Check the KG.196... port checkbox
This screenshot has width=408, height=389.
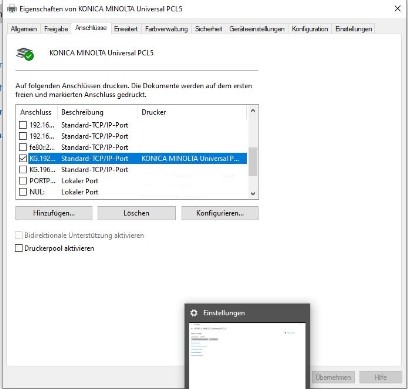point(23,169)
